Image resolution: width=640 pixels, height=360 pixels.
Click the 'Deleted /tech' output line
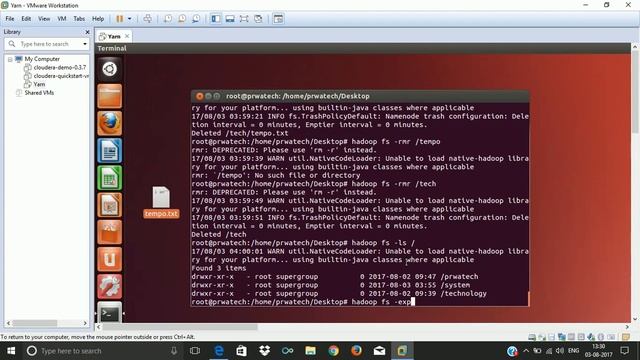(x=219, y=235)
